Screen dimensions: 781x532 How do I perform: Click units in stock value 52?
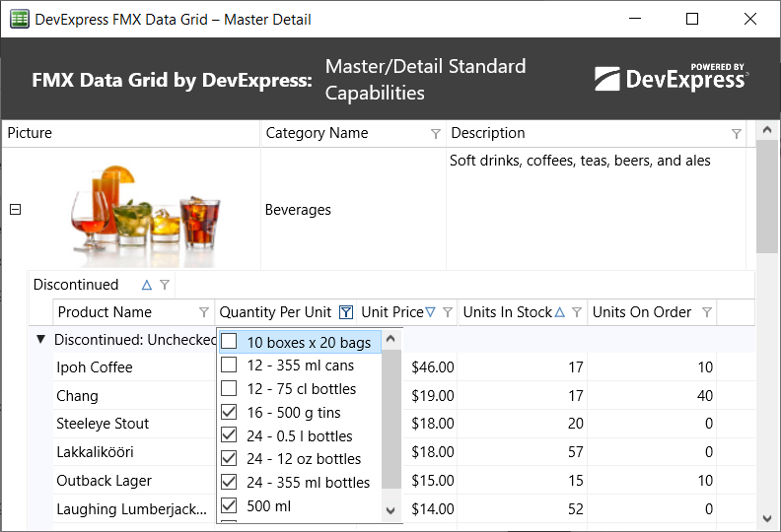click(575, 509)
